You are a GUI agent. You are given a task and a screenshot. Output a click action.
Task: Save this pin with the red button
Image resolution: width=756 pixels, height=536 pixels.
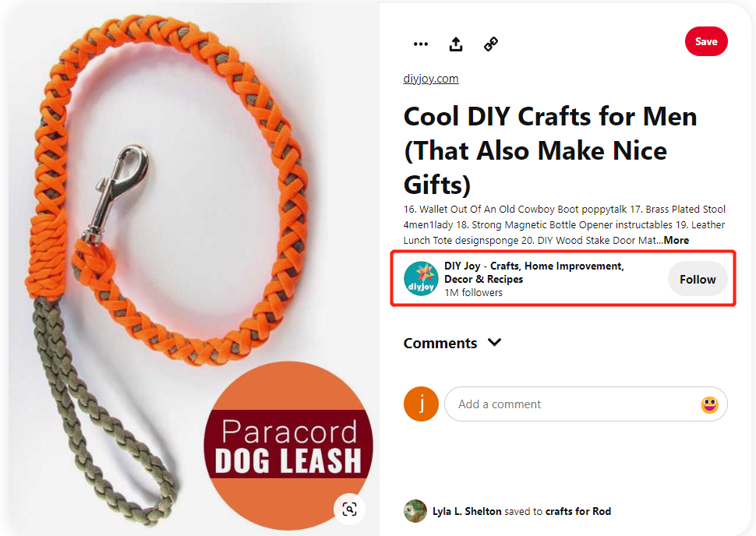pyautogui.click(x=706, y=41)
